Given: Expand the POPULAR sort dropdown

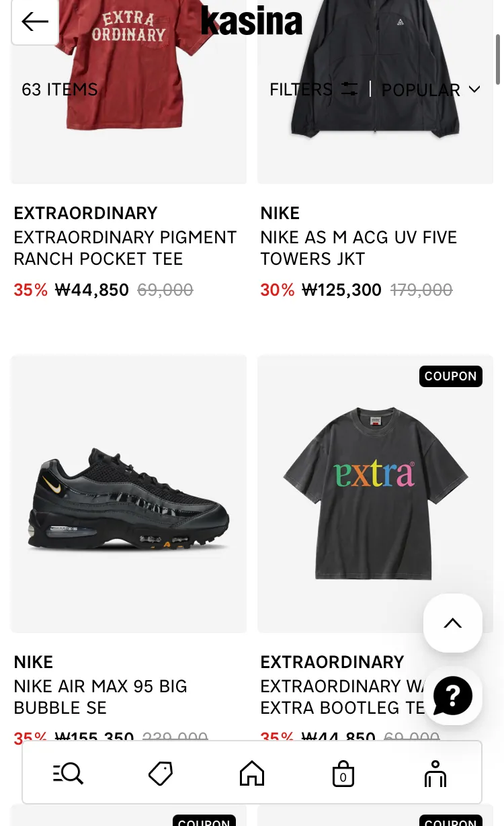Looking at the screenshot, I should (x=431, y=89).
